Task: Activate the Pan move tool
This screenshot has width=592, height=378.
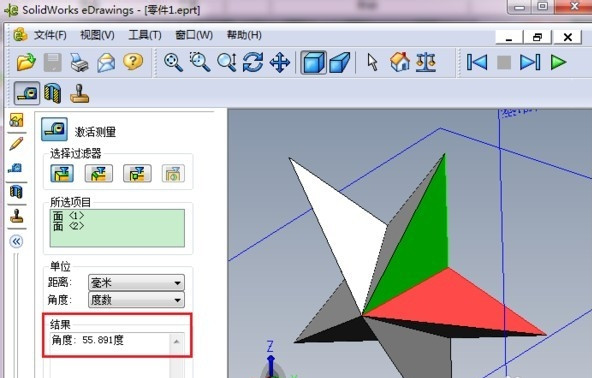Action: click(x=280, y=62)
